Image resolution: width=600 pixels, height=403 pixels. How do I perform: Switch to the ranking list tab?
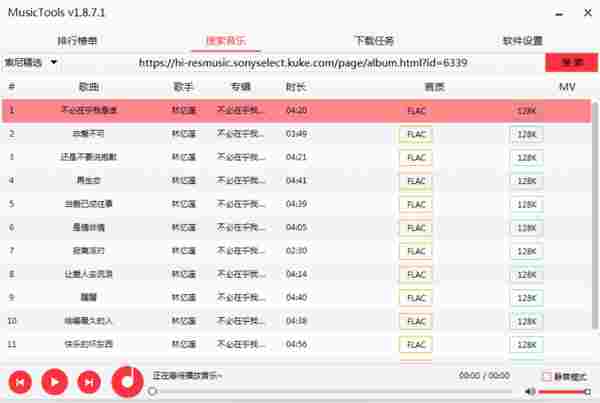tap(77, 41)
